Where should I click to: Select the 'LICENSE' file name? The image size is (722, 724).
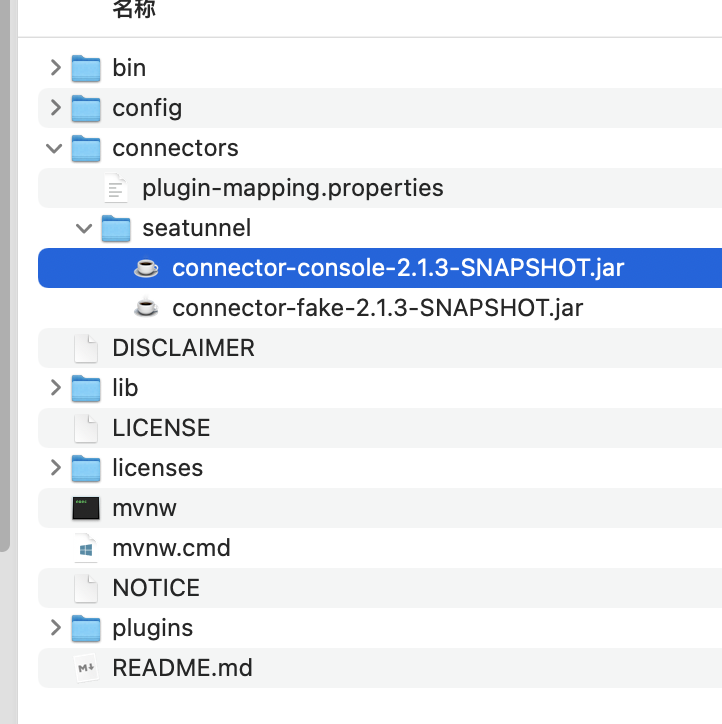click(162, 428)
